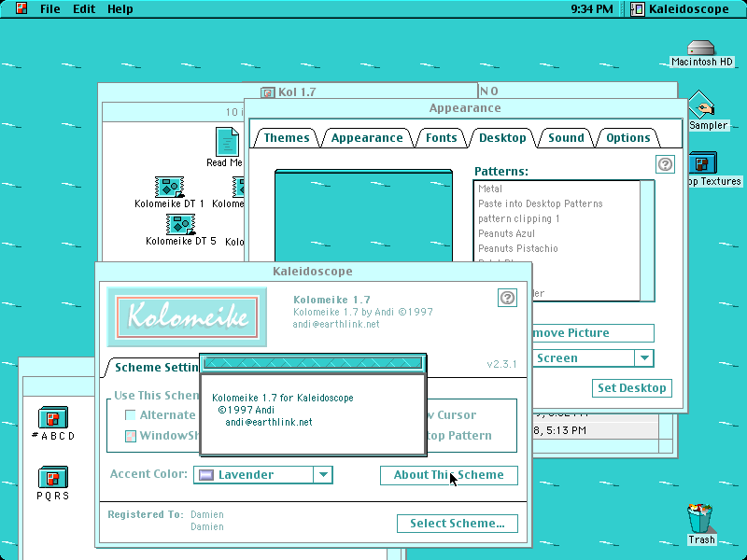Switch to the Options tab
Image resolution: width=747 pixels, height=560 pixels.
(627, 137)
